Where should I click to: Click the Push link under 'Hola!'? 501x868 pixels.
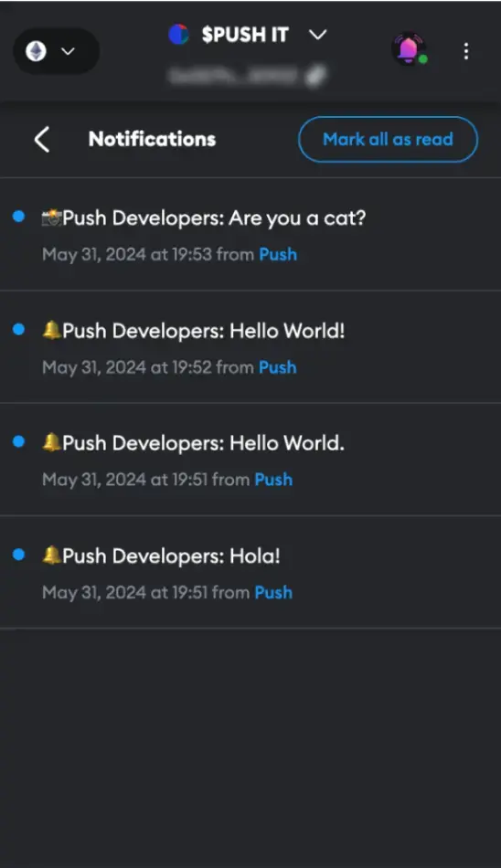pyautogui.click(x=273, y=592)
